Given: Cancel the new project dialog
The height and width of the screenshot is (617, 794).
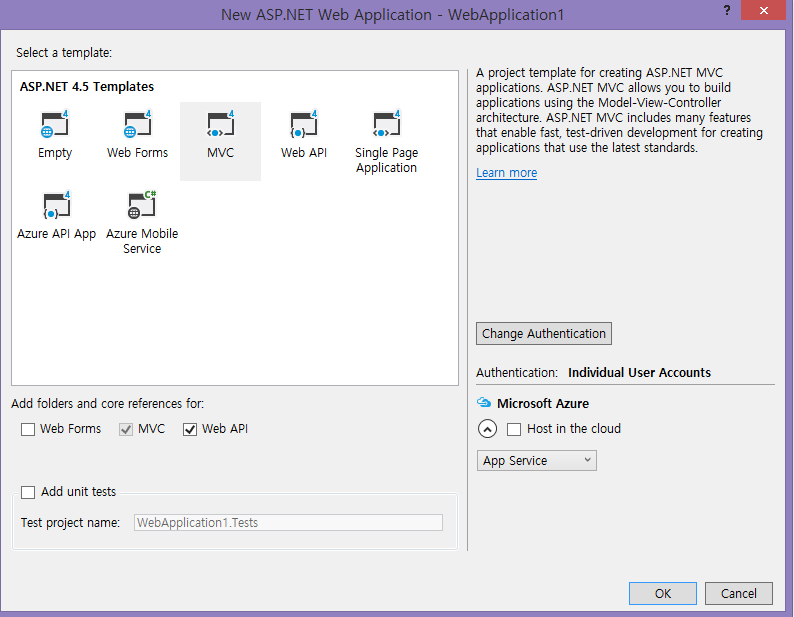Looking at the screenshot, I should click(x=738, y=593).
